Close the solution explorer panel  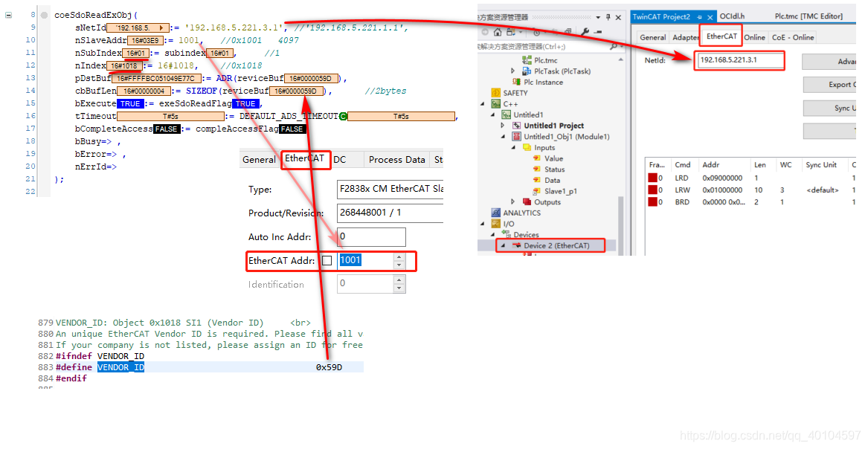tap(618, 17)
